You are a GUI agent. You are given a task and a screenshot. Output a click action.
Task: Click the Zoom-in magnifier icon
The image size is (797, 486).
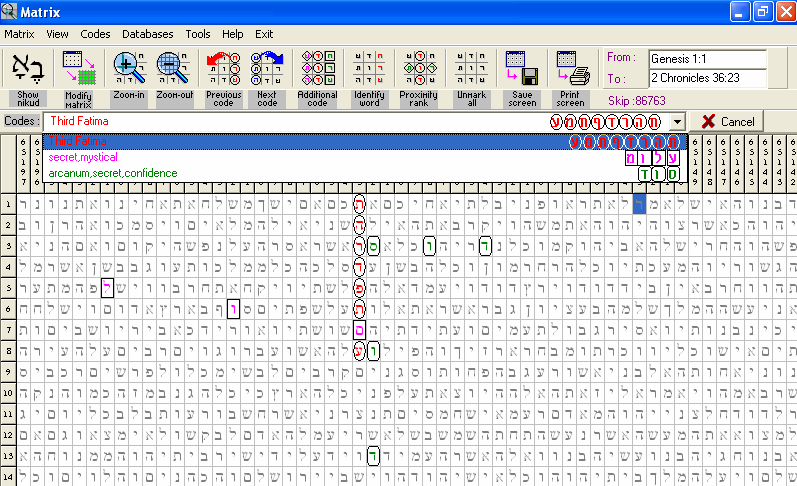(128, 68)
